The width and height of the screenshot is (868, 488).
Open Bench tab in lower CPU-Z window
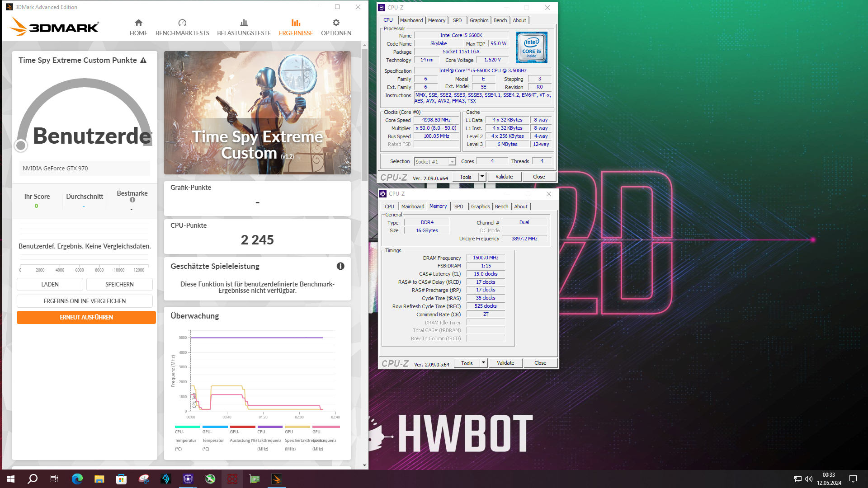[x=501, y=206]
